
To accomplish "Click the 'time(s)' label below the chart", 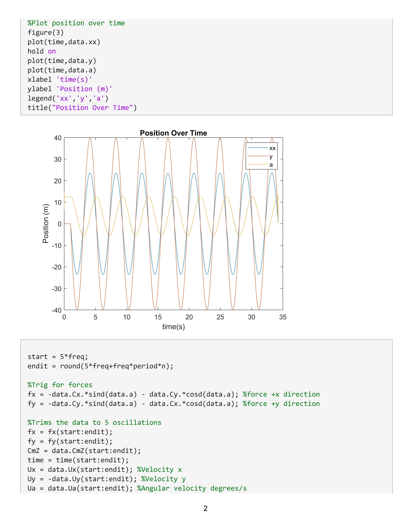I will pos(174,327).
